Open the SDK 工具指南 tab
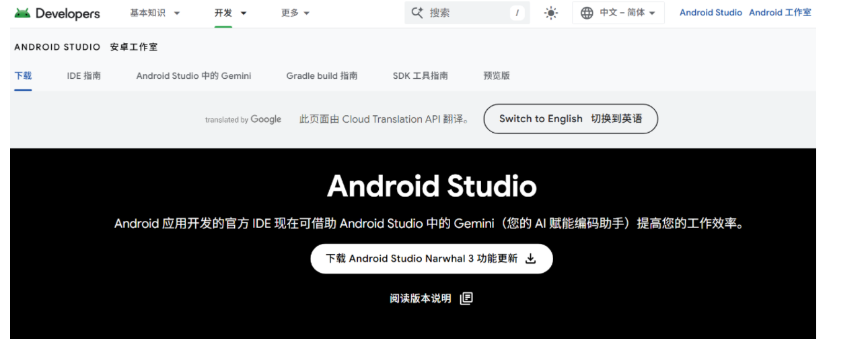The image size is (868, 349). (x=421, y=75)
